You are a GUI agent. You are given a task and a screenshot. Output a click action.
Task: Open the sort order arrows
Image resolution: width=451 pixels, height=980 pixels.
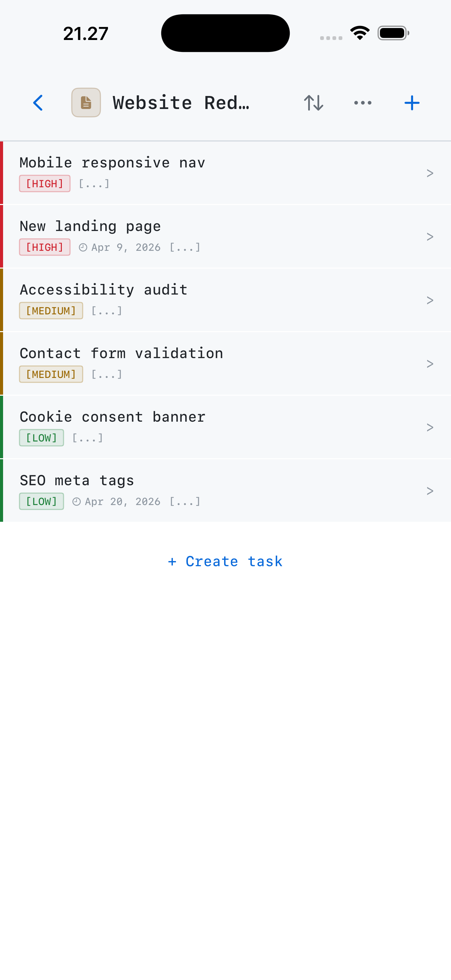[314, 103]
